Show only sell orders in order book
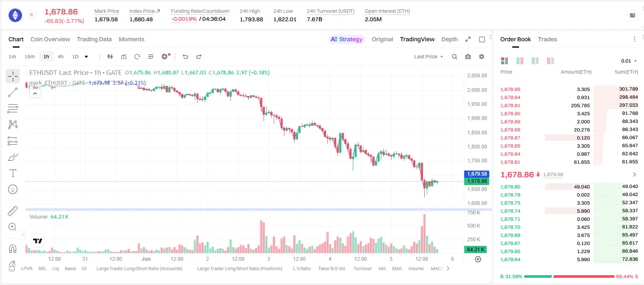The width and height of the screenshot is (644, 285). (x=550, y=61)
